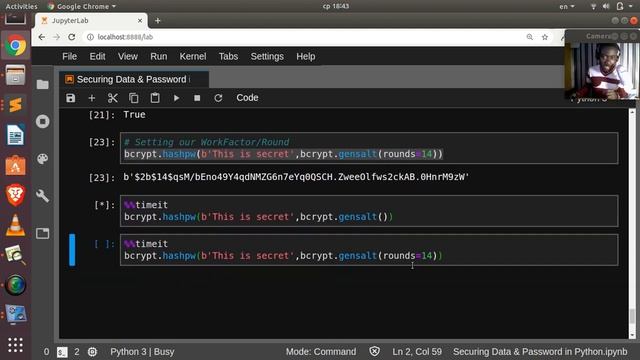
Task: Select the hash output text of cell [23]
Action: point(296,177)
